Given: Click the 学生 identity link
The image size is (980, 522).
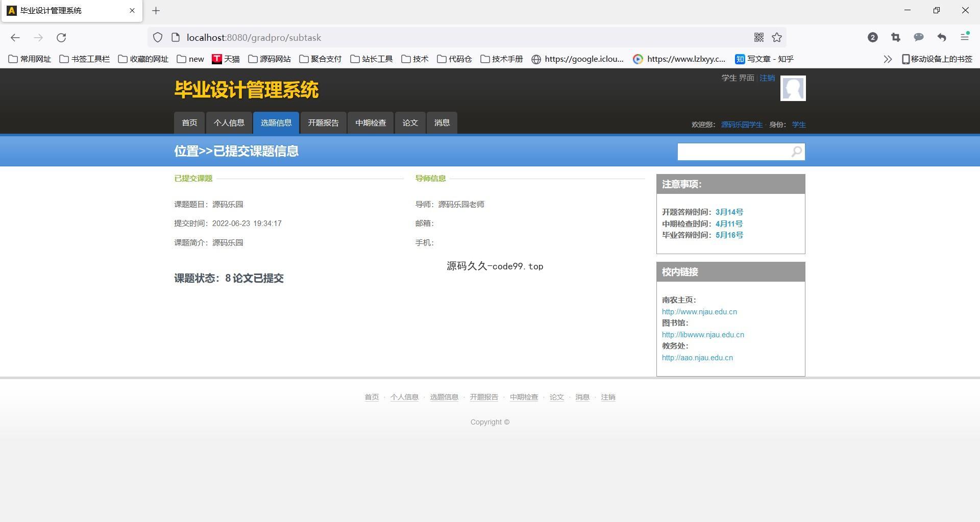Looking at the screenshot, I should coord(799,125).
